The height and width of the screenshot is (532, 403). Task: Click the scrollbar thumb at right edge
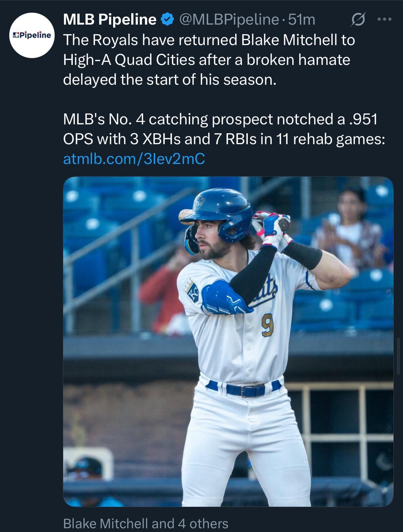pyautogui.click(x=398, y=355)
